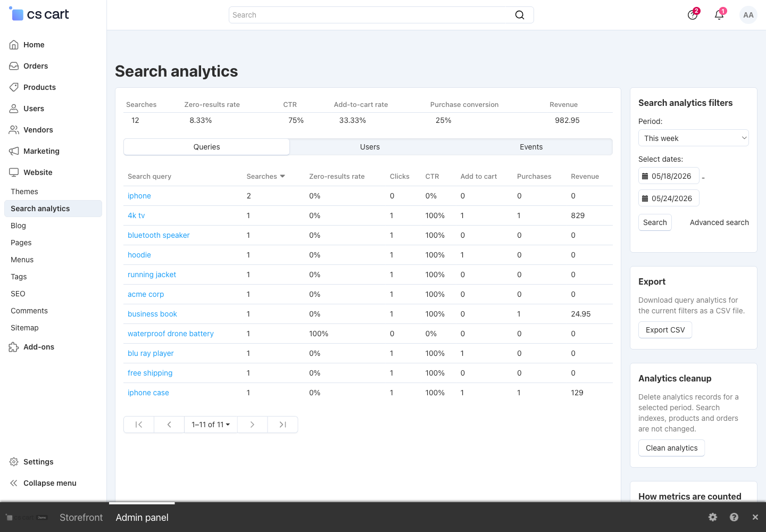The image size is (766, 532).
Task: Open running jacket query
Action: point(152,275)
